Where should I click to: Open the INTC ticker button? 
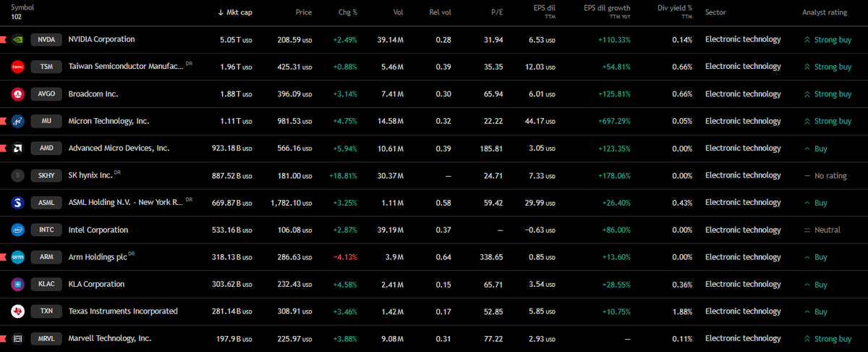click(x=46, y=230)
